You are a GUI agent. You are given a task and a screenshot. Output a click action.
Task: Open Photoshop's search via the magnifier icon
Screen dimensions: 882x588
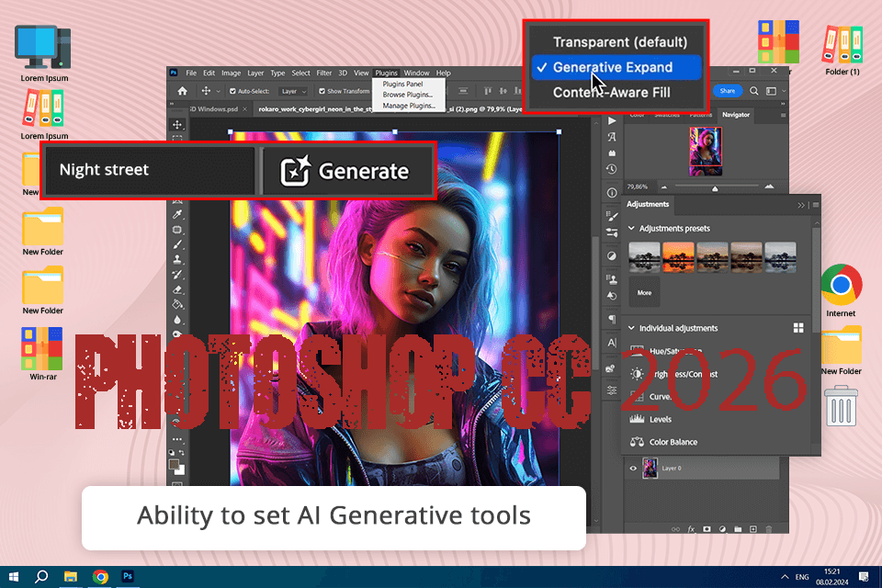(755, 91)
